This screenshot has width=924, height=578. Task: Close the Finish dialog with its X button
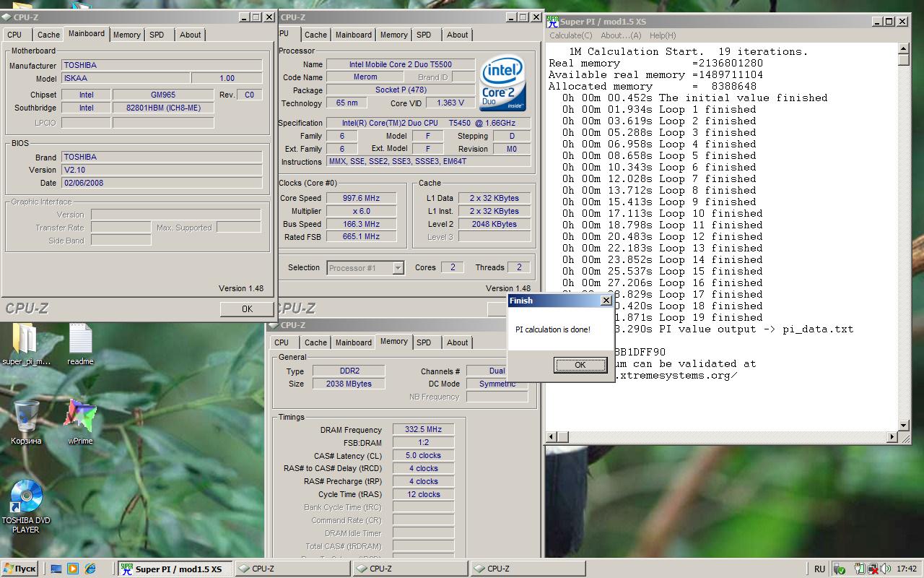pyautogui.click(x=606, y=300)
